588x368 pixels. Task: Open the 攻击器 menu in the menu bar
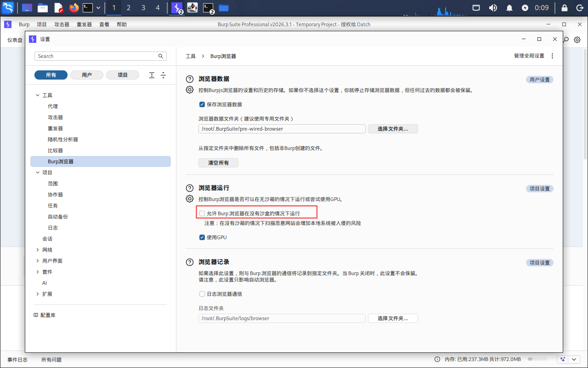pyautogui.click(x=62, y=24)
